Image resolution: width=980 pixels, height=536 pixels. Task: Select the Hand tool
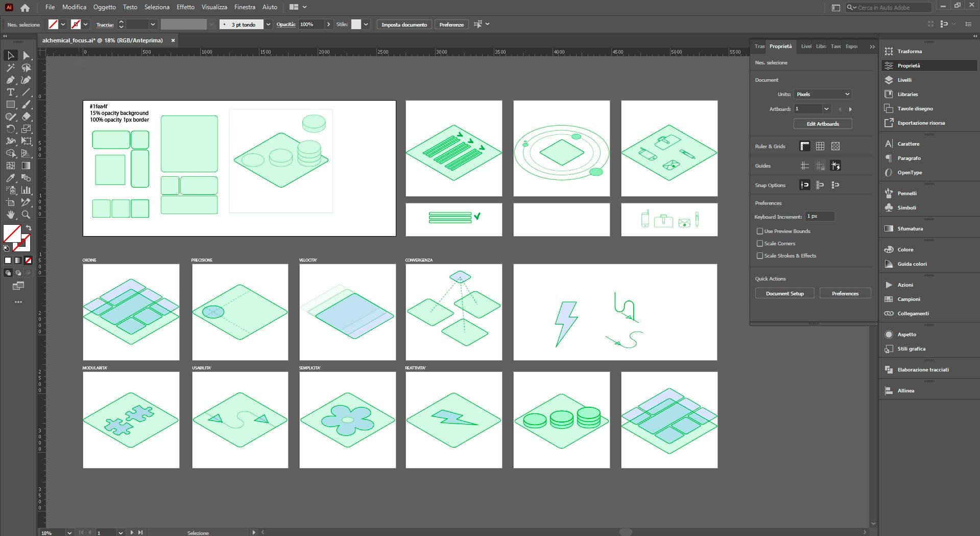click(x=10, y=215)
